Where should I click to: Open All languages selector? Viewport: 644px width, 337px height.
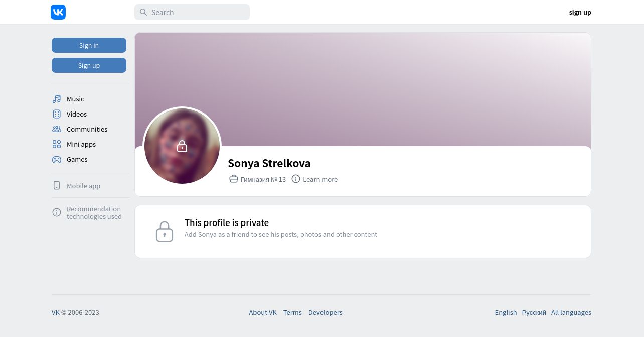click(x=571, y=312)
